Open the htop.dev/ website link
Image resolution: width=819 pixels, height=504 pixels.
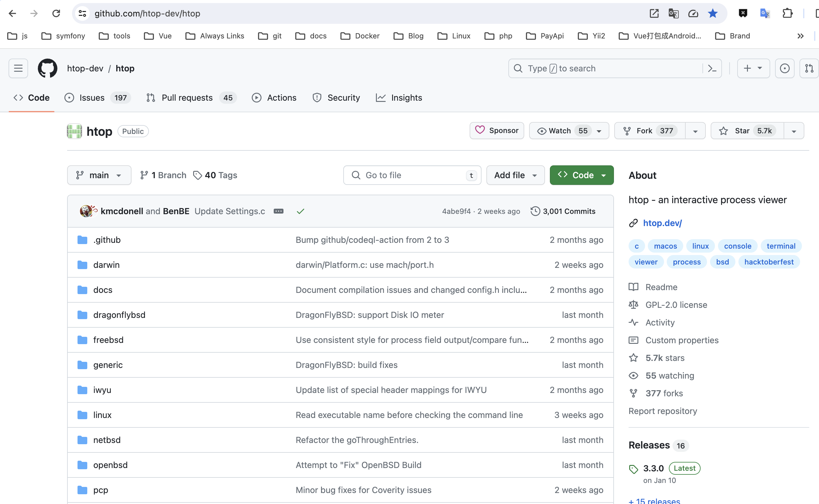point(662,223)
